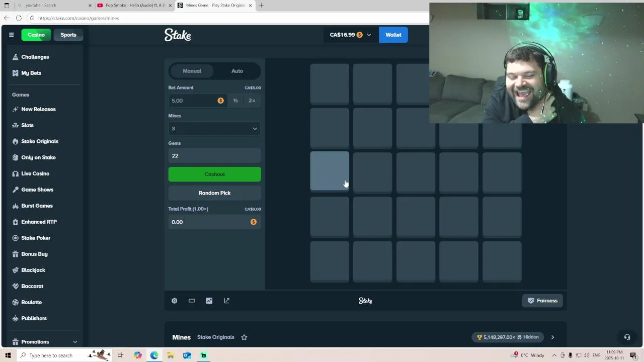Open the Fairness panel

(542, 301)
